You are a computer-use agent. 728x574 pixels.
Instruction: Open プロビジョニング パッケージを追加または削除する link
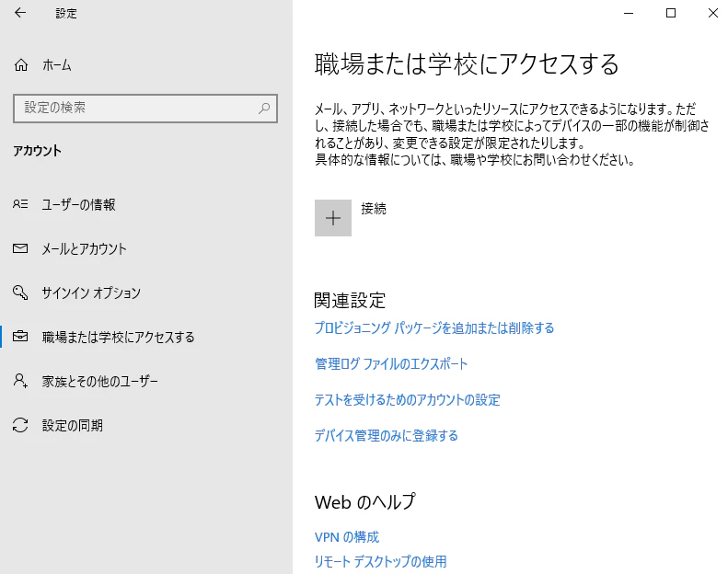pyautogui.click(x=434, y=328)
